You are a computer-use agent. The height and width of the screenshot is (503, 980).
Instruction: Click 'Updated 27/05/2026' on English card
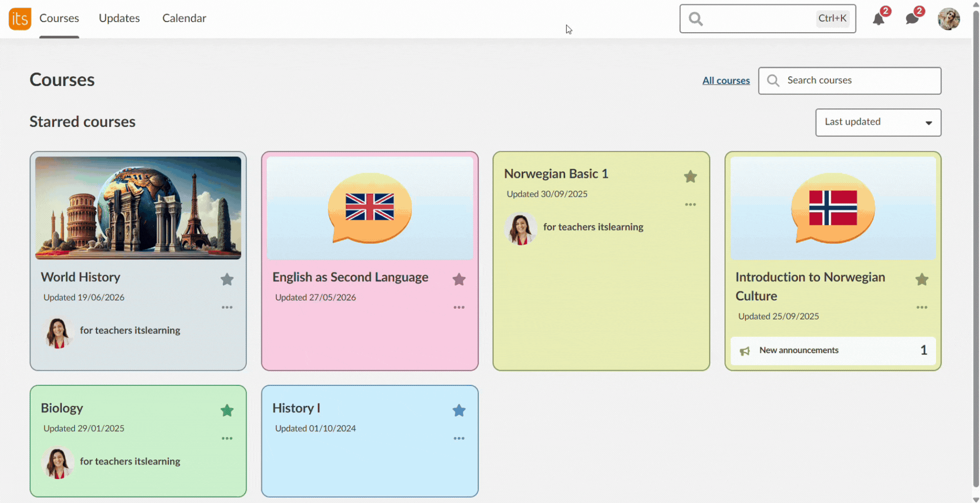click(x=315, y=298)
